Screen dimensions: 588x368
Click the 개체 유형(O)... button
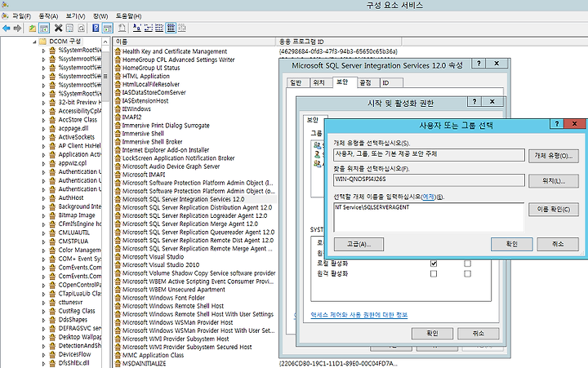pyautogui.click(x=553, y=156)
